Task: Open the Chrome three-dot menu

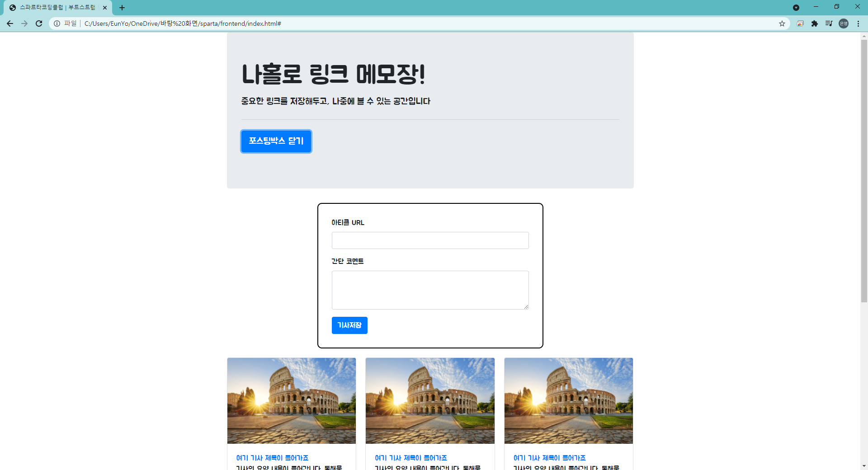Action: pyautogui.click(x=858, y=23)
